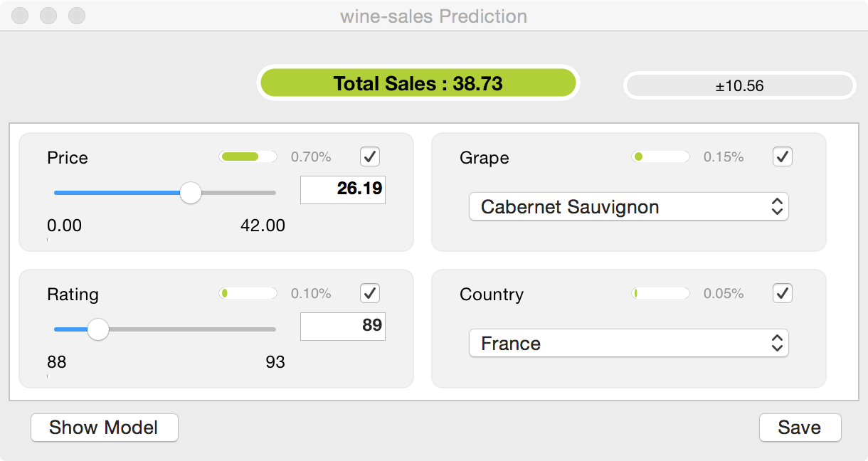Click the Country importance bar at 0.05%
The width and height of the screenshot is (868, 461).
661,293
